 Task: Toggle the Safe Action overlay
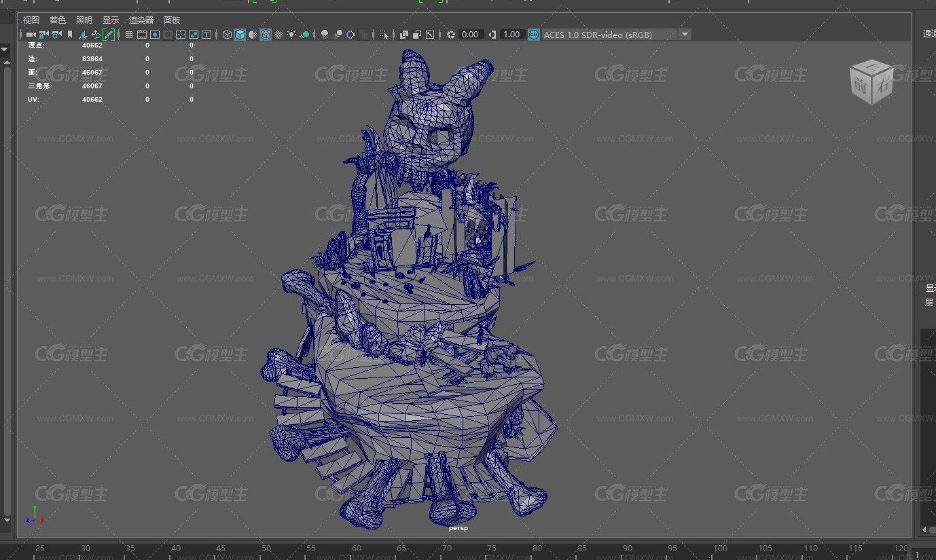click(x=194, y=35)
